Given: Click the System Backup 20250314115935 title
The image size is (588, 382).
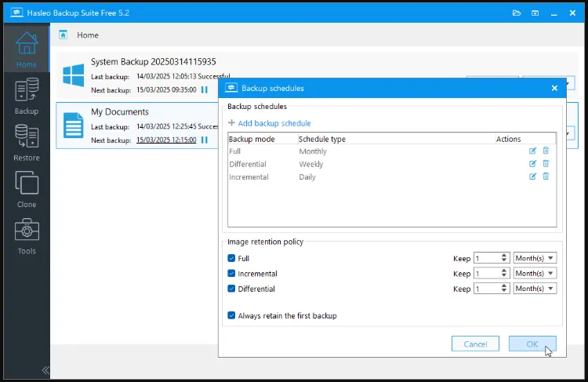Looking at the screenshot, I should point(154,61).
